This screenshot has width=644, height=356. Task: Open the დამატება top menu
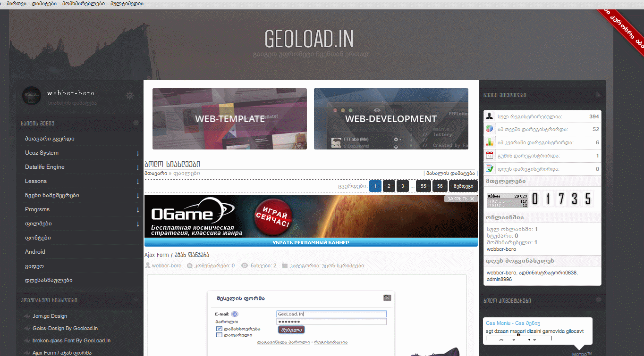(x=44, y=3)
